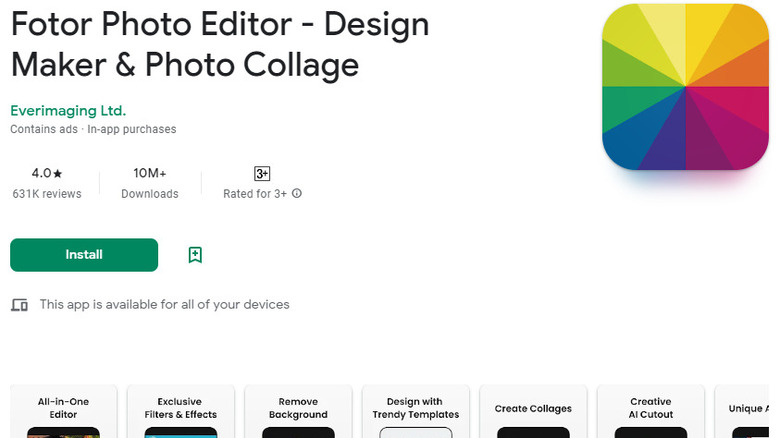Image resolution: width=780 pixels, height=438 pixels.
Task: Toggle the add to wishlist bookmark icon
Action: pos(195,255)
